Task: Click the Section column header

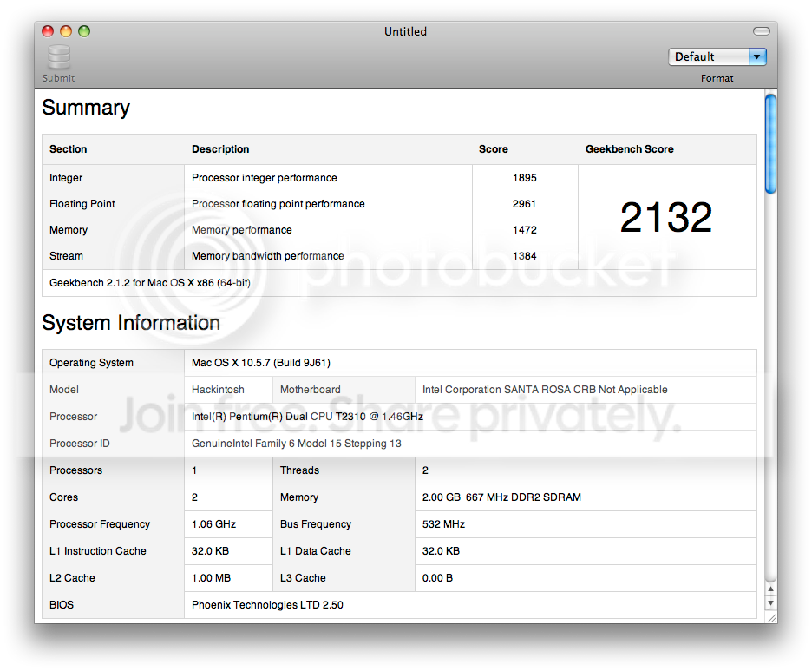Action: coord(69,149)
